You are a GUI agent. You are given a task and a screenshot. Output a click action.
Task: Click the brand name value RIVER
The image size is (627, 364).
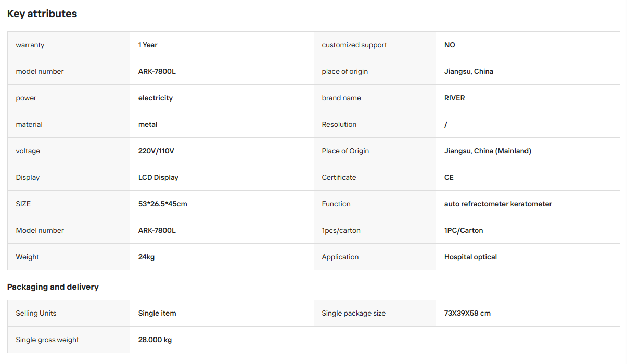pyautogui.click(x=455, y=98)
